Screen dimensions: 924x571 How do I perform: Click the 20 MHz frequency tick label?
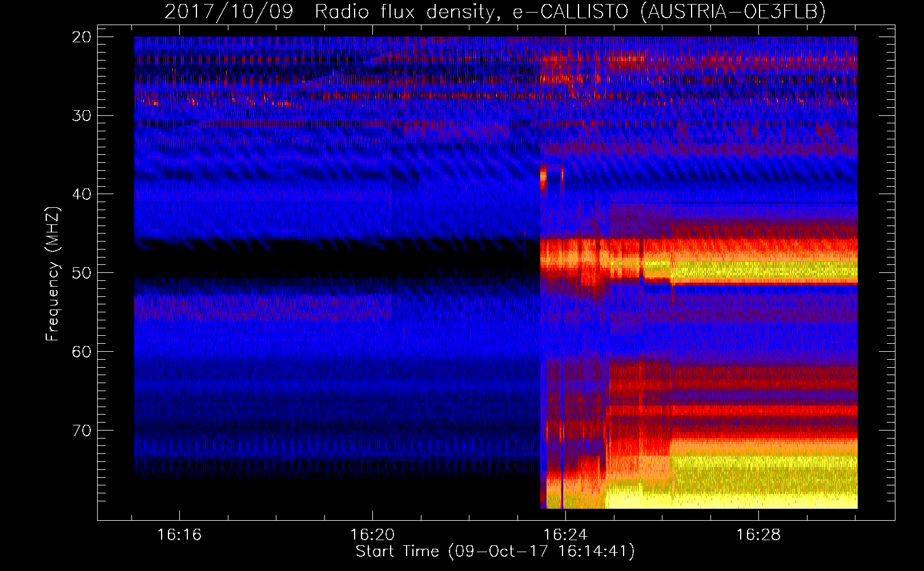(82, 37)
